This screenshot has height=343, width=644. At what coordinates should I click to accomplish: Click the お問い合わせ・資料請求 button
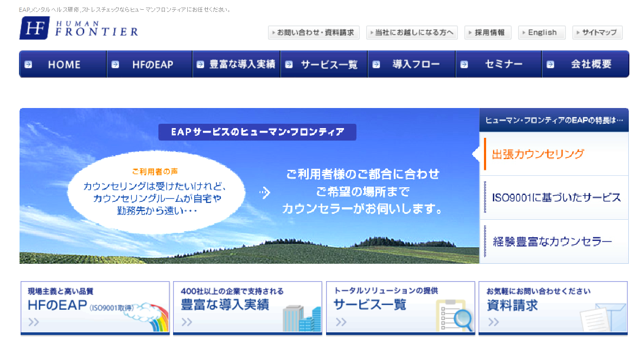point(314,33)
